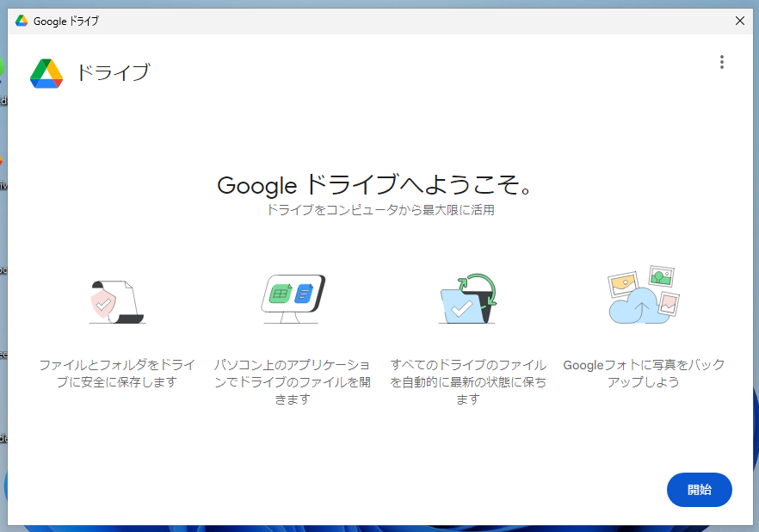Click the Google ドライブ title bar text
Viewport: 759px width, 532px height.
coord(65,22)
